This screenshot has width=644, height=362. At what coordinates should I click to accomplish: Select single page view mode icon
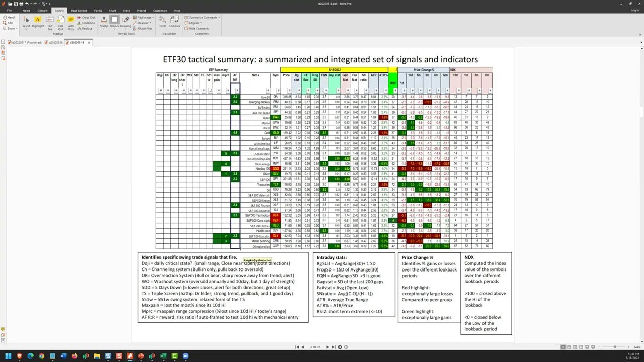(563, 347)
